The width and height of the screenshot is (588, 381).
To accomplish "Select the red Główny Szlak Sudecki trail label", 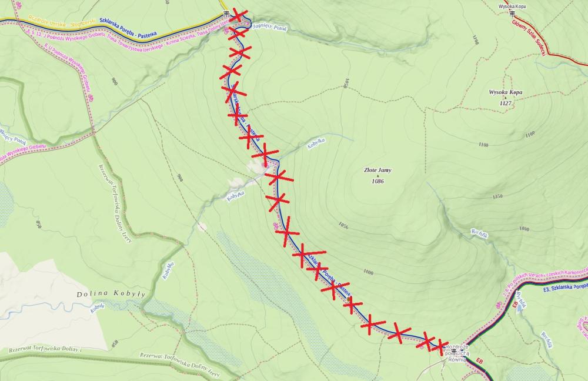I will (529, 38).
